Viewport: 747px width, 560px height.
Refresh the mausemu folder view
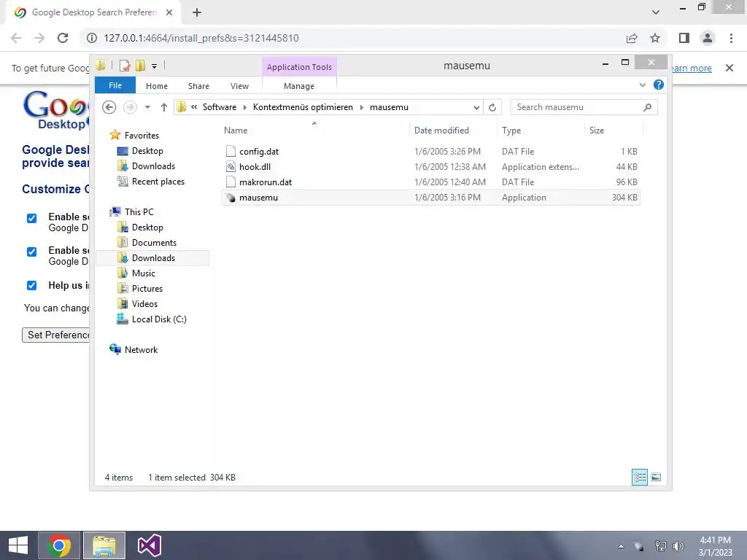pyautogui.click(x=492, y=108)
